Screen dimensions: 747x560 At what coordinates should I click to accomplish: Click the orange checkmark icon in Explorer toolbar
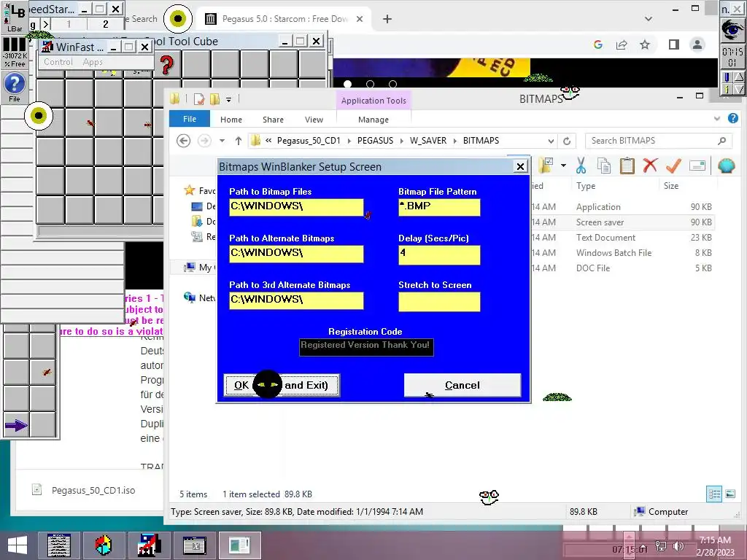pos(673,166)
